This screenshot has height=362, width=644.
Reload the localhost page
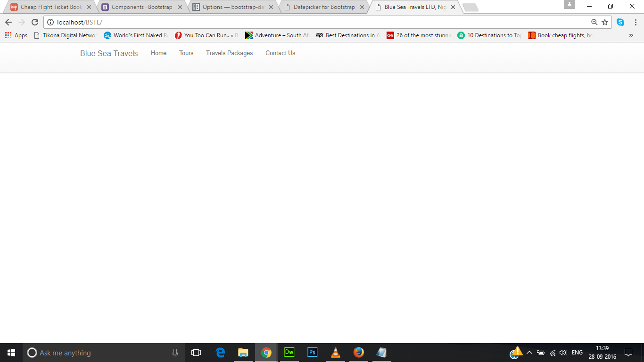(34, 22)
